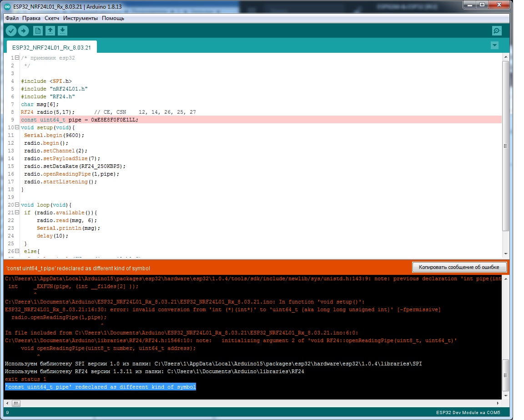Viewport: 524px width, 420px height.
Task: Click console line about SPI версии 1.0
Action: pos(213,364)
